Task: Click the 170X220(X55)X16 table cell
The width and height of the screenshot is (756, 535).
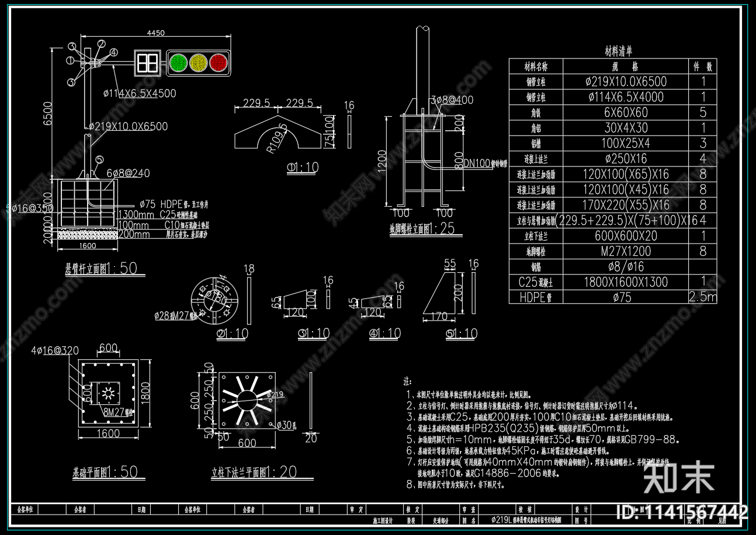Action: [x=626, y=205]
